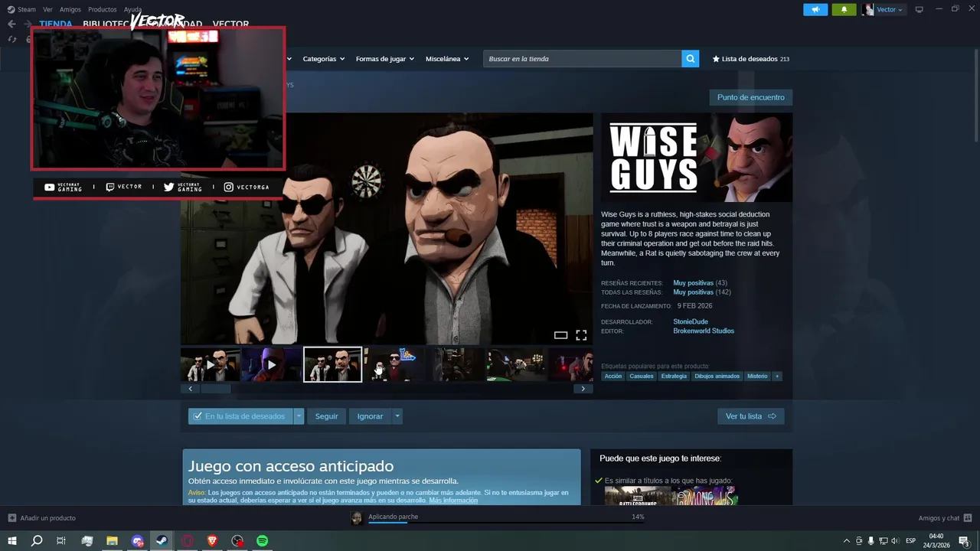This screenshot has height=551, width=980.
Task: Open the dropdown arrow next to Ignorar
Action: pos(397,416)
